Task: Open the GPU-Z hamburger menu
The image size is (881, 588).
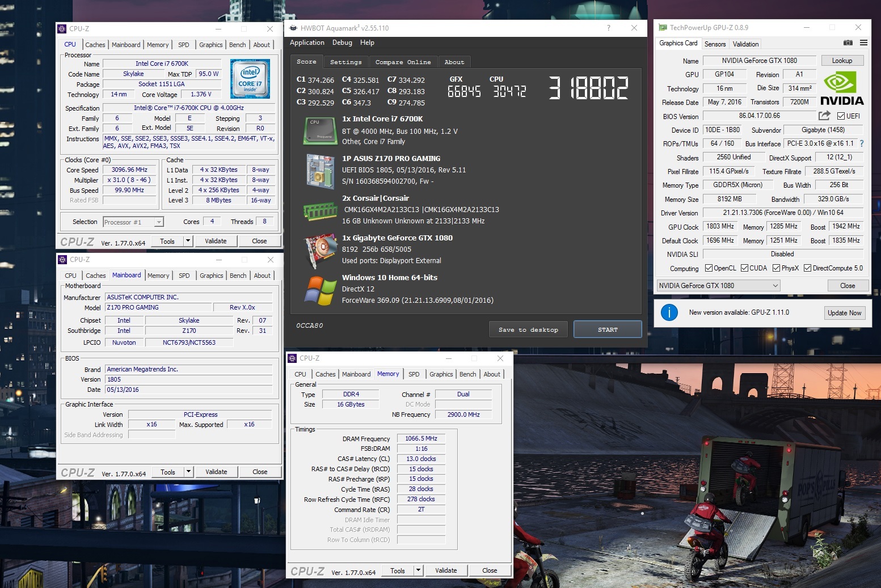Action: point(863,43)
